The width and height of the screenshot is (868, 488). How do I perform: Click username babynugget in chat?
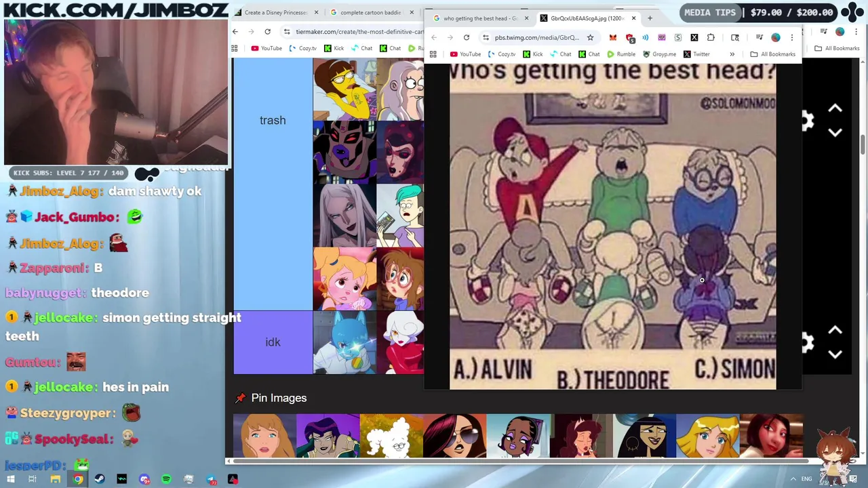[43, 293]
